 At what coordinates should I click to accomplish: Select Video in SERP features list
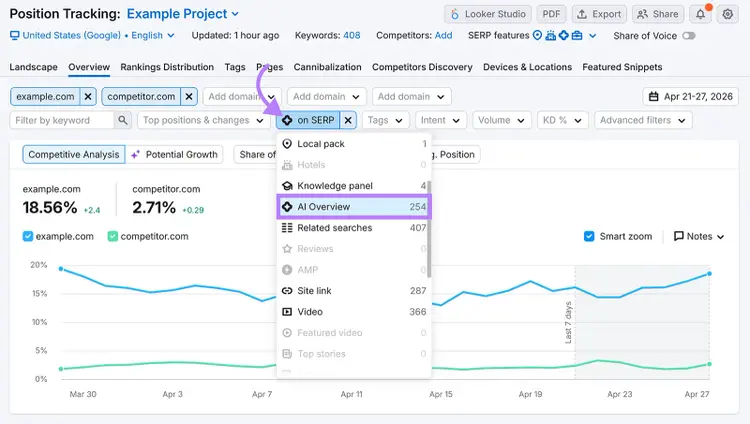click(354, 312)
